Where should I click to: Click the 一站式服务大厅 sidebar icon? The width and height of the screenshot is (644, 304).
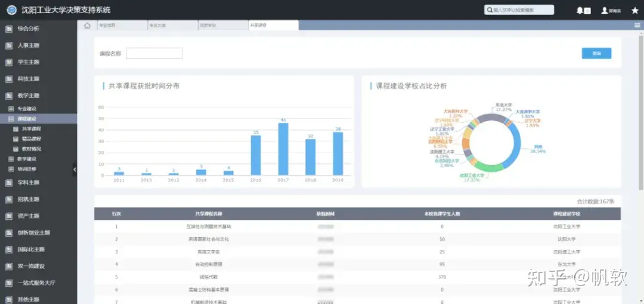coord(8,283)
